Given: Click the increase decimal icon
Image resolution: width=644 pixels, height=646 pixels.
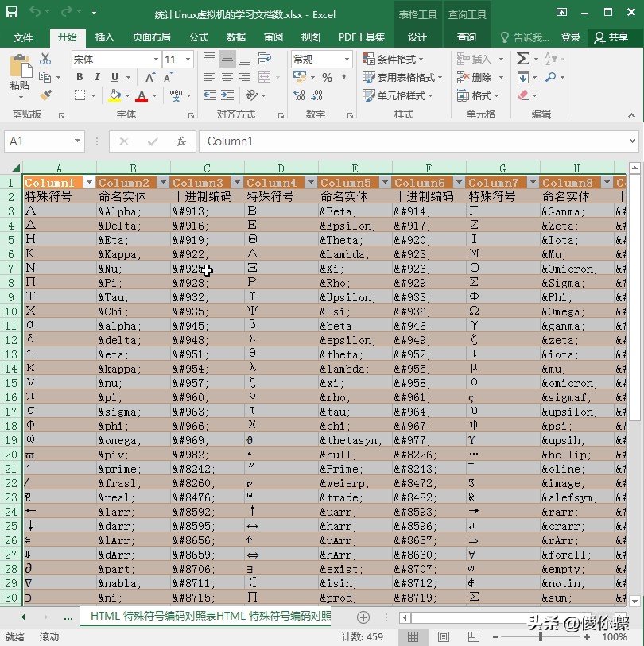Looking at the screenshot, I should 299,95.
